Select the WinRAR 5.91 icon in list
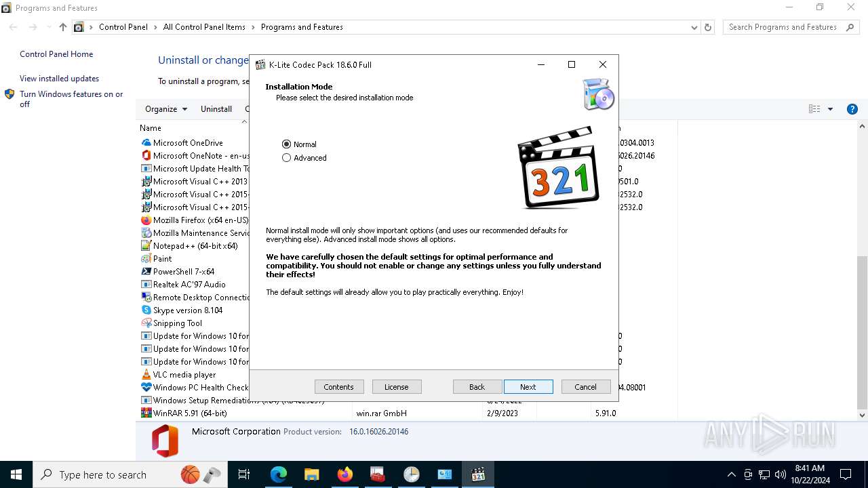 tap(146, 413)
